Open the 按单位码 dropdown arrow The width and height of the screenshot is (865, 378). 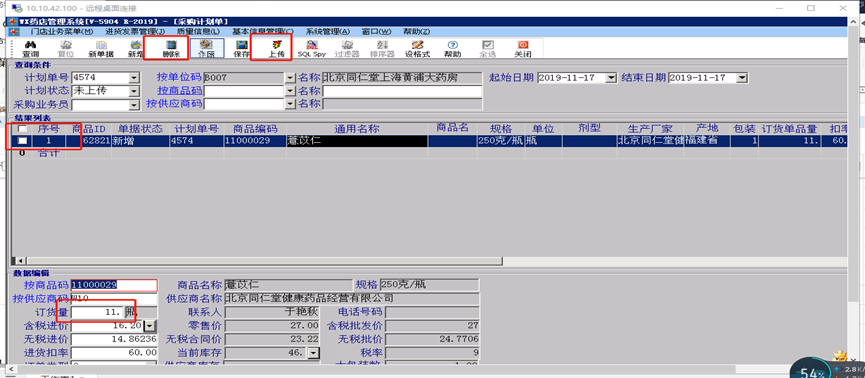coord(290,78)
